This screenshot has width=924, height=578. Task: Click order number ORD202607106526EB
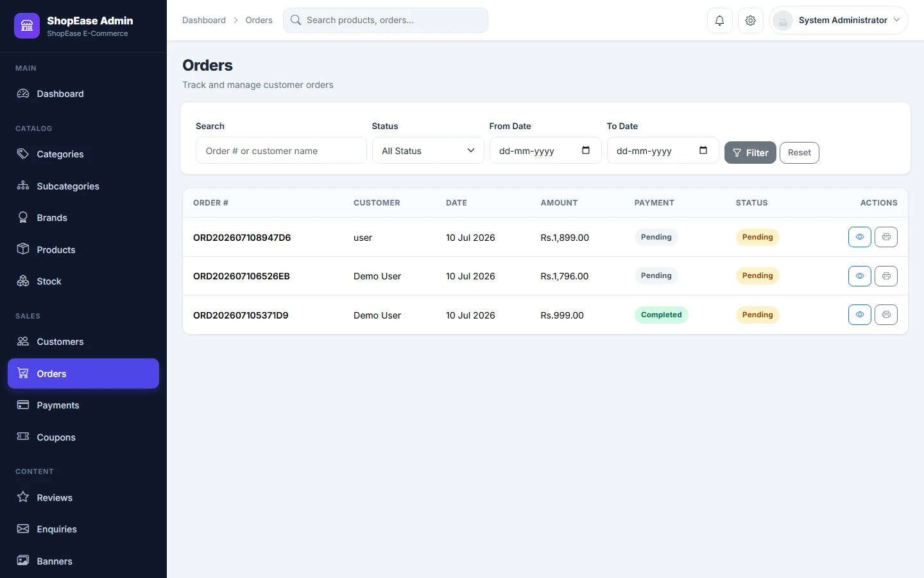click(241, 276)
